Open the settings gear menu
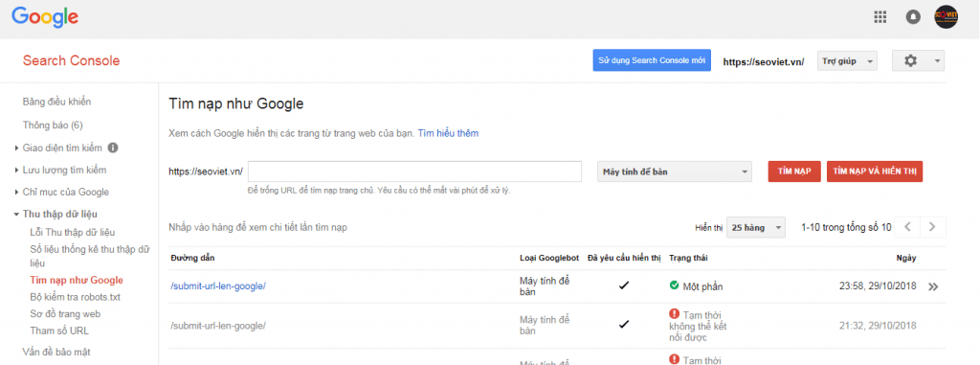The image size is (980, 365). click(x=918, y=60)
